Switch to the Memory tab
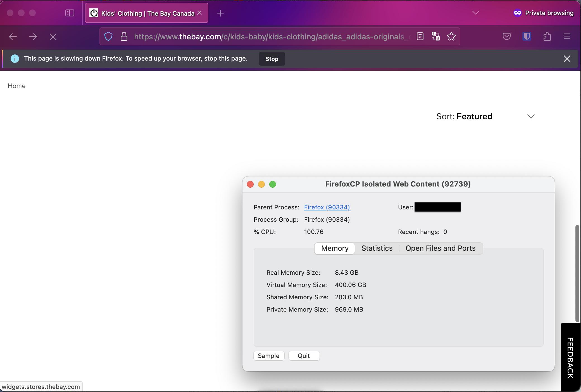This screenshot has width=581, height=392. click(x=335, y=248)
